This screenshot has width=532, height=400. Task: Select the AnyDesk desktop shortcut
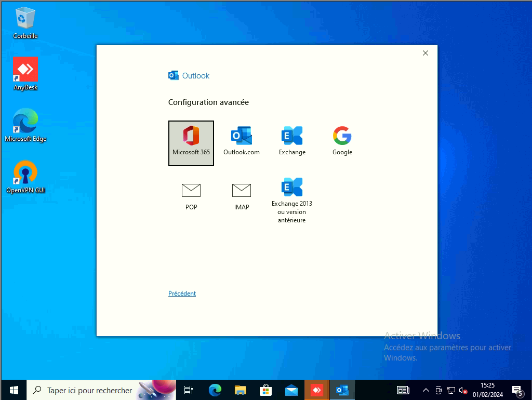point(25,74)
